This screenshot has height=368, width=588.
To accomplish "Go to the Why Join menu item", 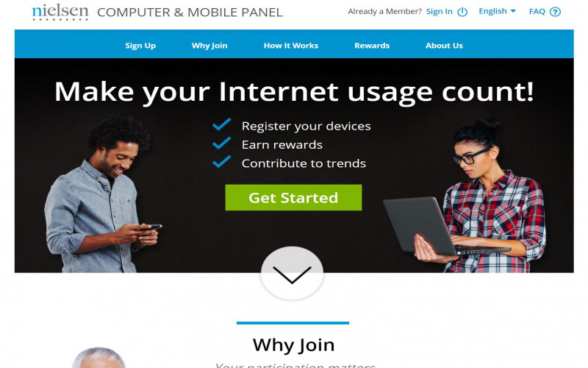I will click(209, 46).
